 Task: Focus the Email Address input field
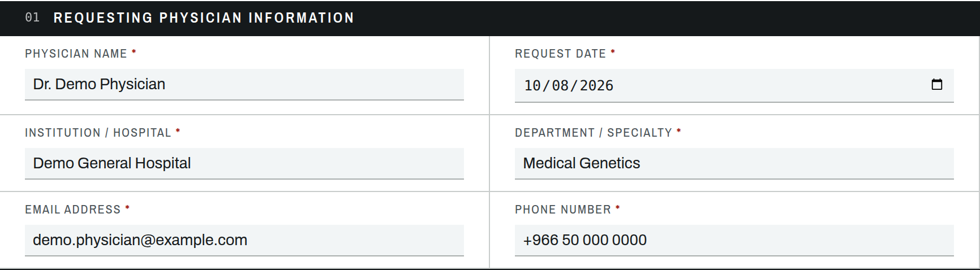244,241
